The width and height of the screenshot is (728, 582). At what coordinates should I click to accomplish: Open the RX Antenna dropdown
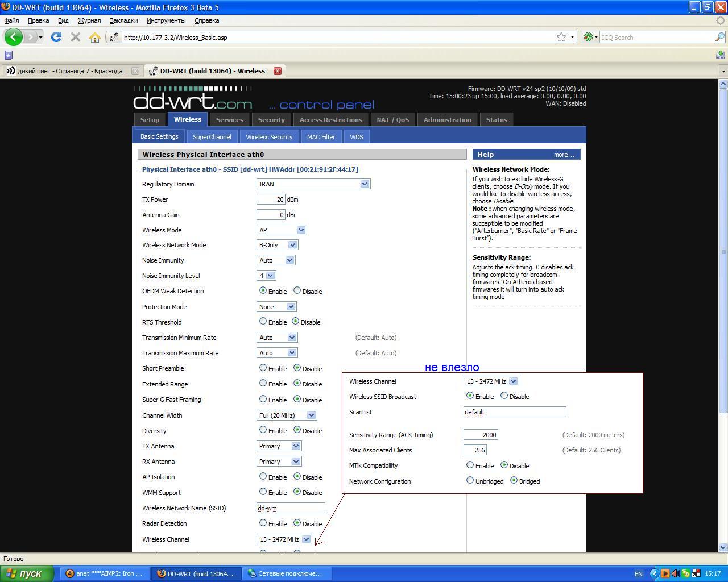pyautogui.click(x=279, y=462)
